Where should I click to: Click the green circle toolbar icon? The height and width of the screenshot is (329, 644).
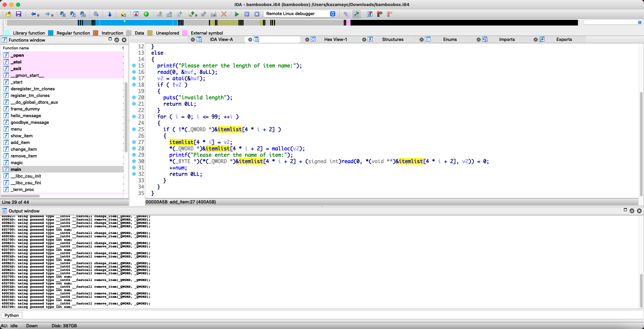point(146,14)
